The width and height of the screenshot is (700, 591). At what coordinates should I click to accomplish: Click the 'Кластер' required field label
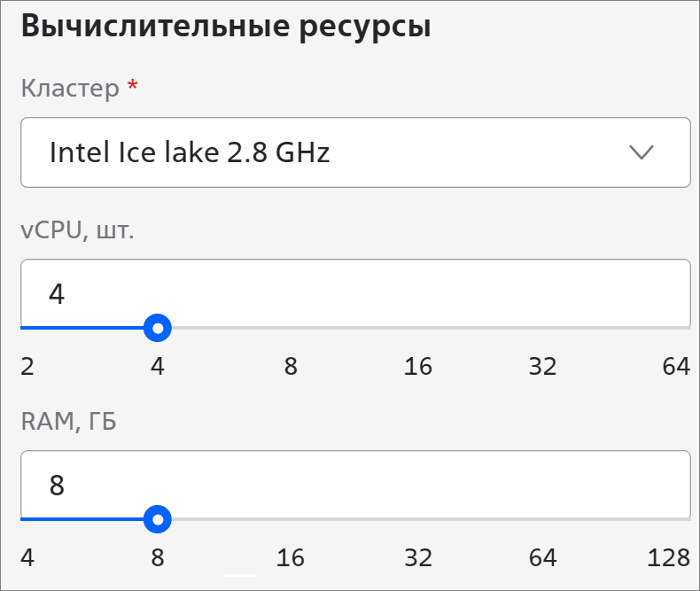[70, 89]
